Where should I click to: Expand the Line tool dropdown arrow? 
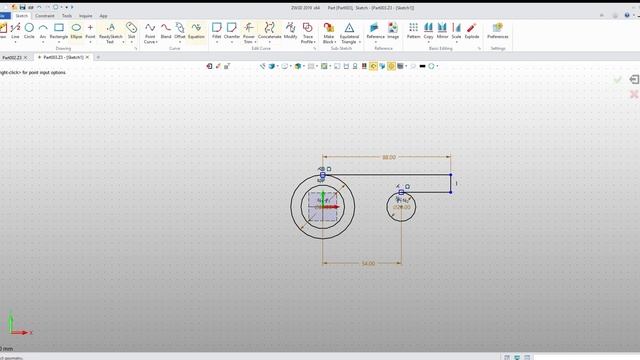[x=15, y=42]
